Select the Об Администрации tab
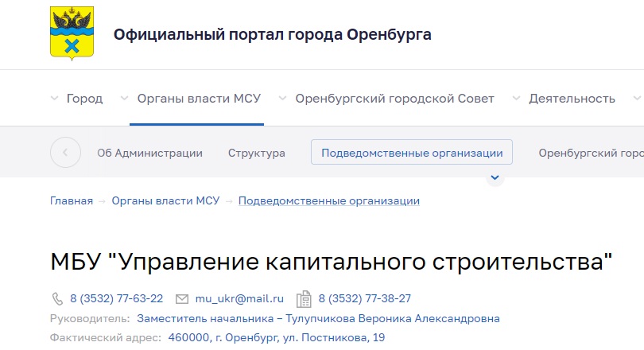 149,153
